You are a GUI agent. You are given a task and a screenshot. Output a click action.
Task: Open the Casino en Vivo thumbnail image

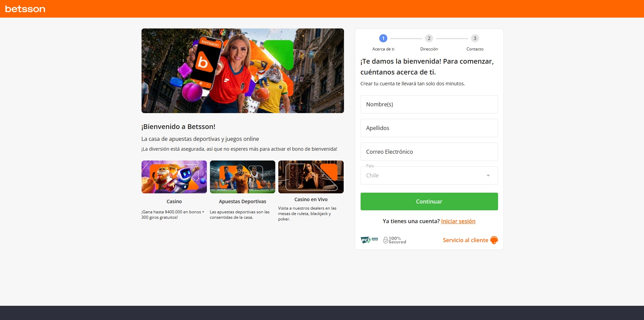click(311, 177)
